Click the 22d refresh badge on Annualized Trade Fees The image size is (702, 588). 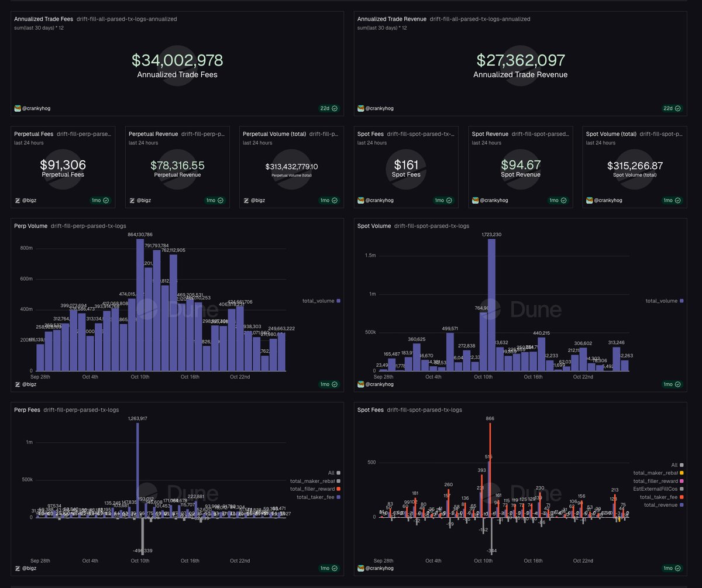click(x=329, y=108)
